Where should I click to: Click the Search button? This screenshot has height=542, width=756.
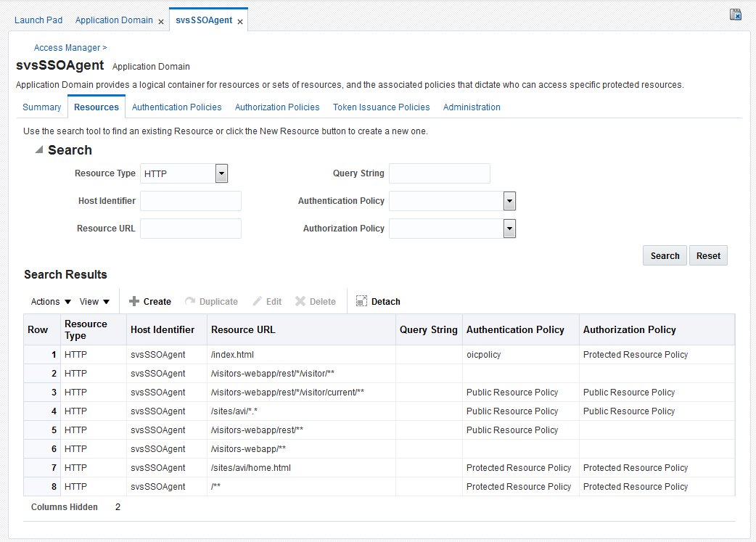[x=665, y=255]
